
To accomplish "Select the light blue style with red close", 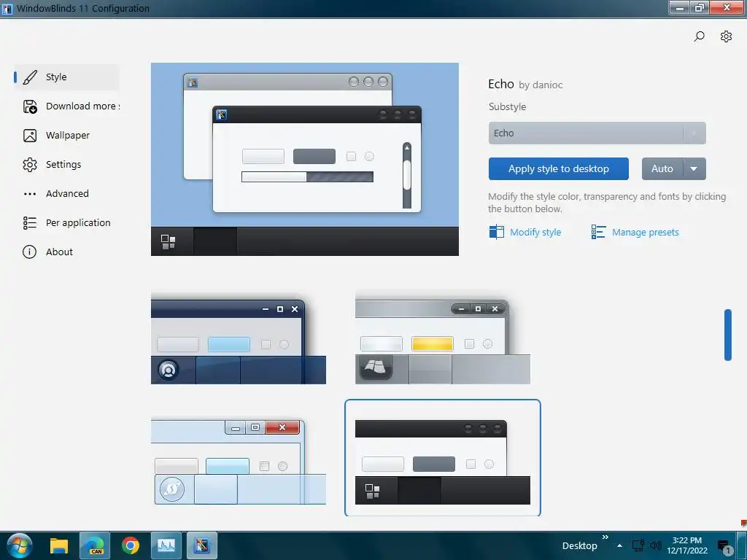I will (x=239, y=460).
